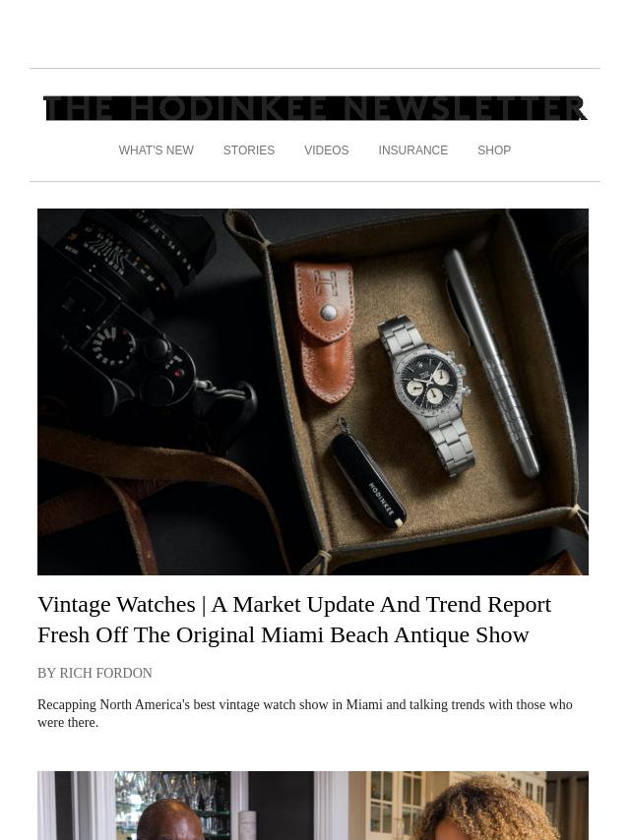Screen dimensions: 630x840
Task: Click the Recapping North America's show summary
Action: [305, 713]
